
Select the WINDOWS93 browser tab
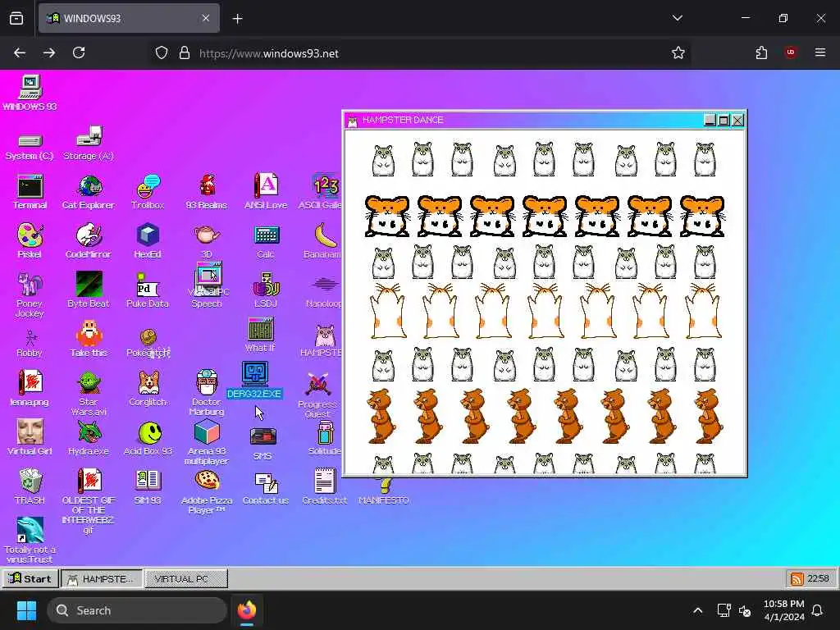(x=129, y=18)
